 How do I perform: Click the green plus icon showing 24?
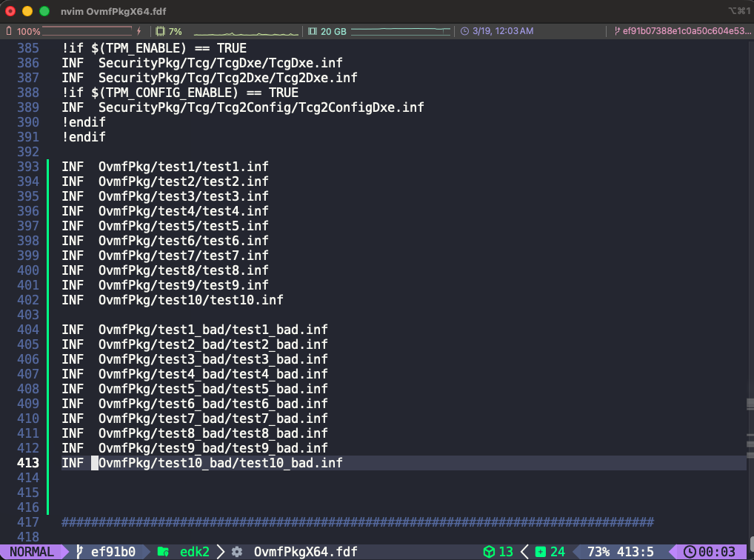point(541,552)
